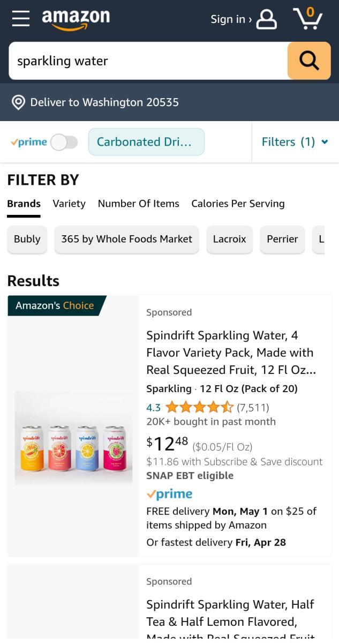Click the star rating on Spindrift Variety Pack

point(199,408)
